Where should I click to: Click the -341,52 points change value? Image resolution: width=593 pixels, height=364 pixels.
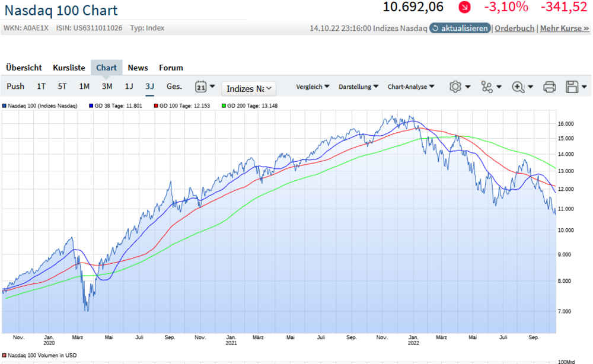coord(564,7)
